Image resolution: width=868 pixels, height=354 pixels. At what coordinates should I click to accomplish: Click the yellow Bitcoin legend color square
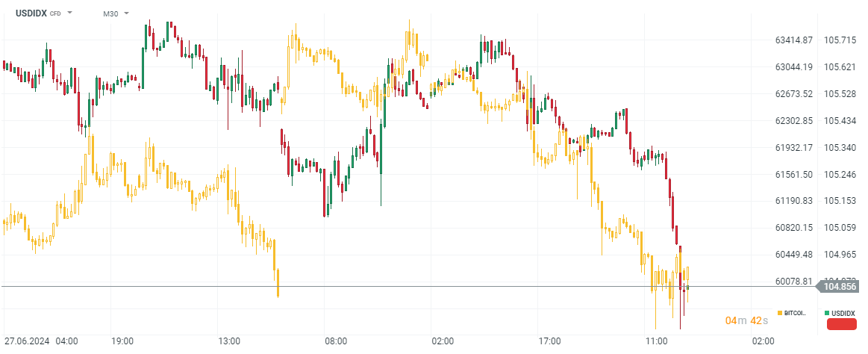[780, 312]
